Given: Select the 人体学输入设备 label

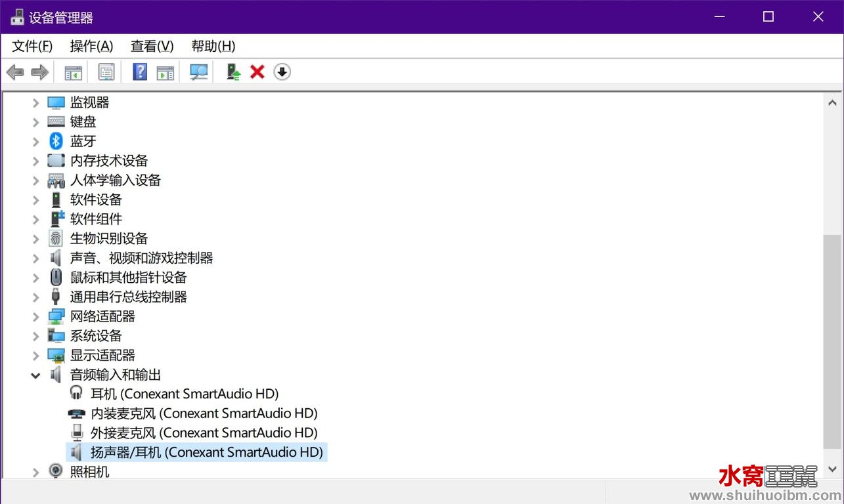Looking at the screenshot, I should pos(116,180).
